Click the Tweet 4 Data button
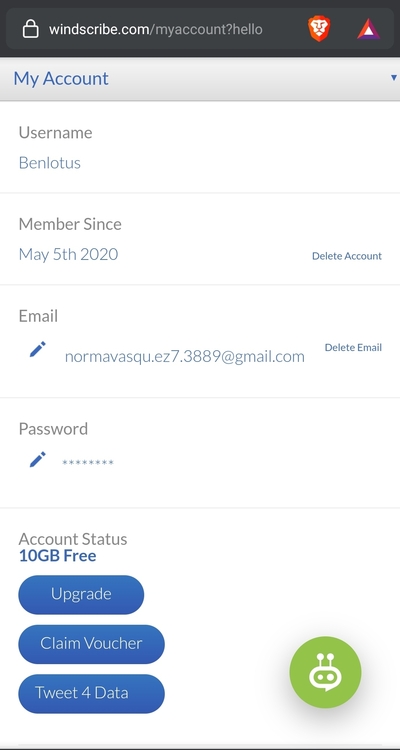 (91, 693)
